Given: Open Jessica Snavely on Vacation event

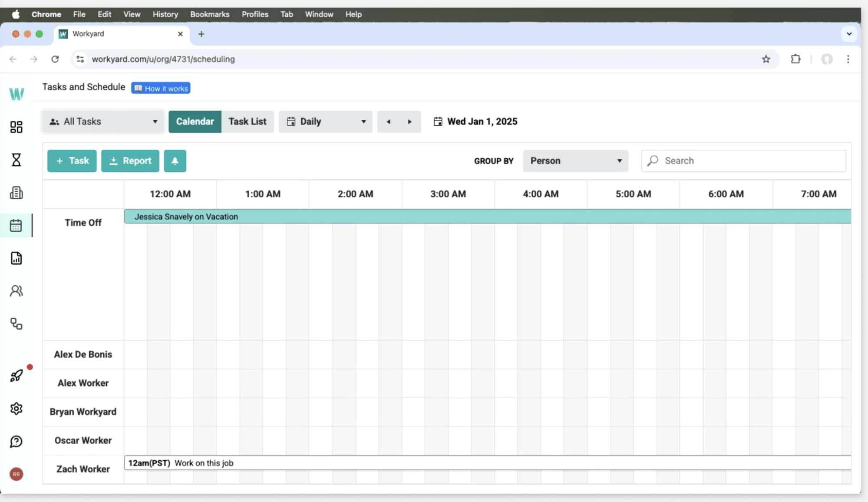Looking at the screenshot, I should pos(488,217).
